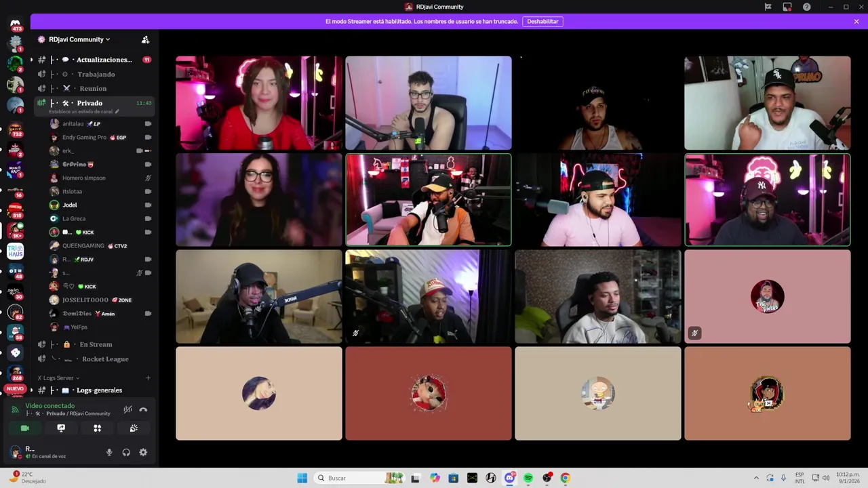The width and height of the screenshot is (868, 488).
Task: Start an activity from voice panel
Action: pos(97,428)
